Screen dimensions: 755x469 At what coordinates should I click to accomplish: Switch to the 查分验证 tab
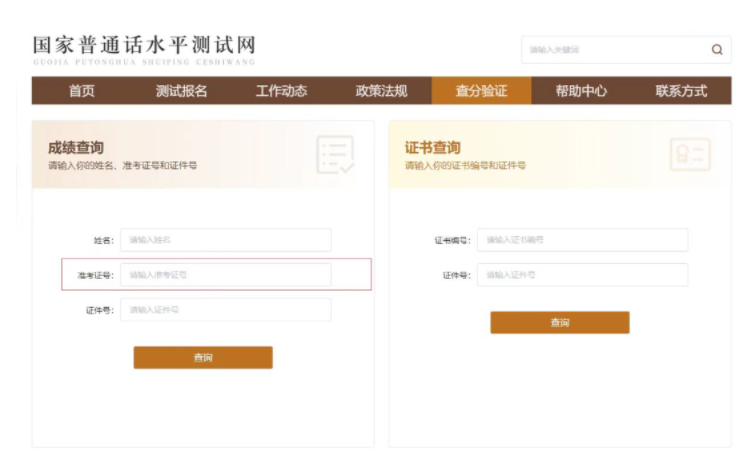[481, 91]
